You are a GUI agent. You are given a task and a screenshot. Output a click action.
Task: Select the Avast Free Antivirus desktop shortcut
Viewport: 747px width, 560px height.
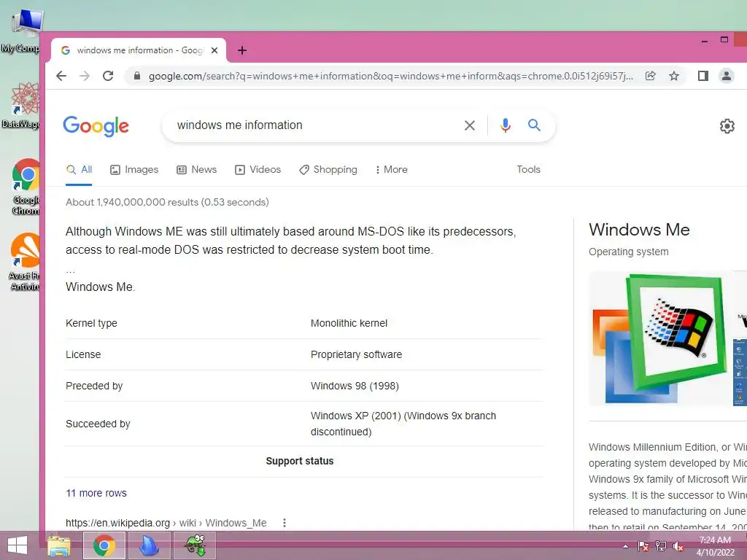point(24,262)
